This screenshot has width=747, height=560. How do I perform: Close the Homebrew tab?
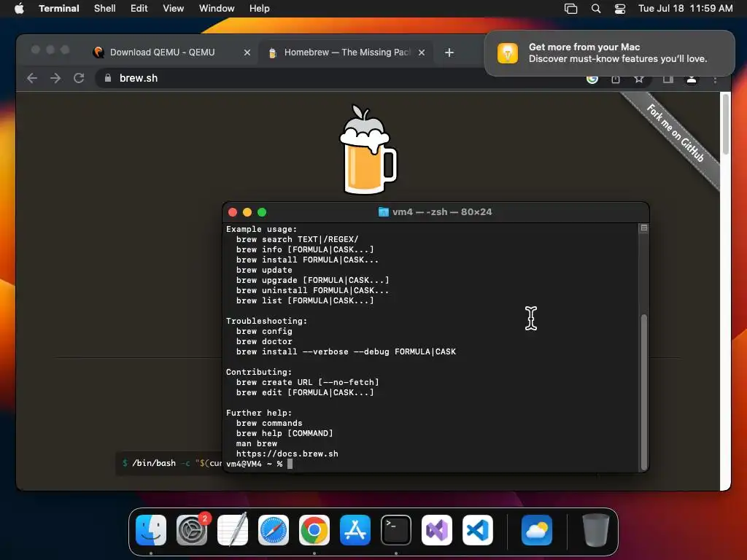coord(422,52)
